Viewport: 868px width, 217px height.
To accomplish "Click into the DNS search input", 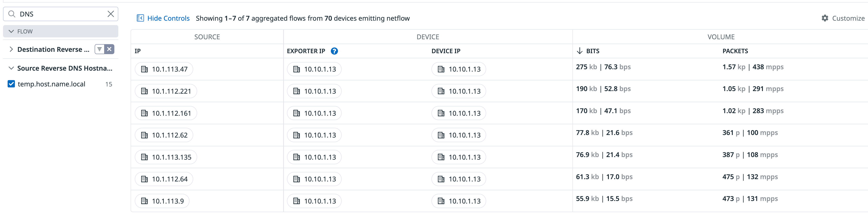I will pyautogui.click(x=61, y=14).
